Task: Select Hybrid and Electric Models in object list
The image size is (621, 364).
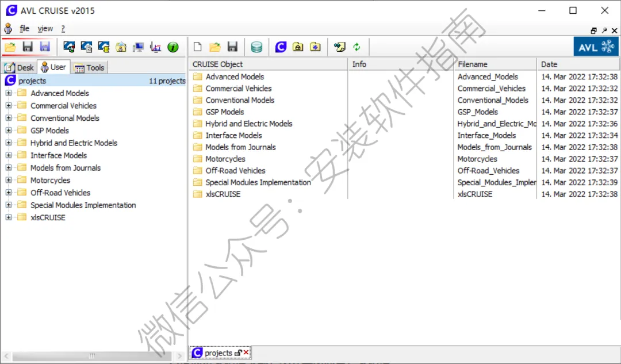Action: (x=249, y=124)
